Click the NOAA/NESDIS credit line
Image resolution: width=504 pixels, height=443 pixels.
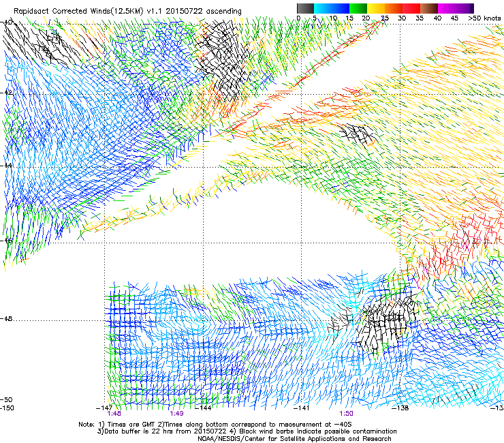pos(294,439)
